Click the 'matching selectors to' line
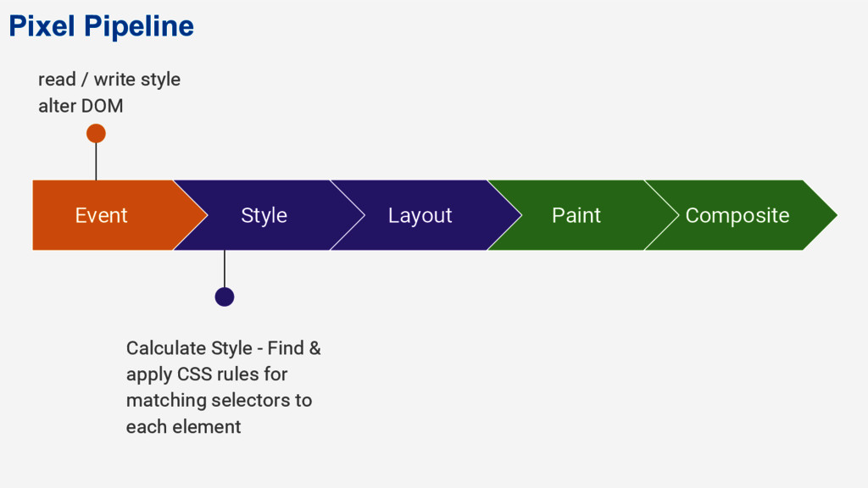 (x=220, y=400)
